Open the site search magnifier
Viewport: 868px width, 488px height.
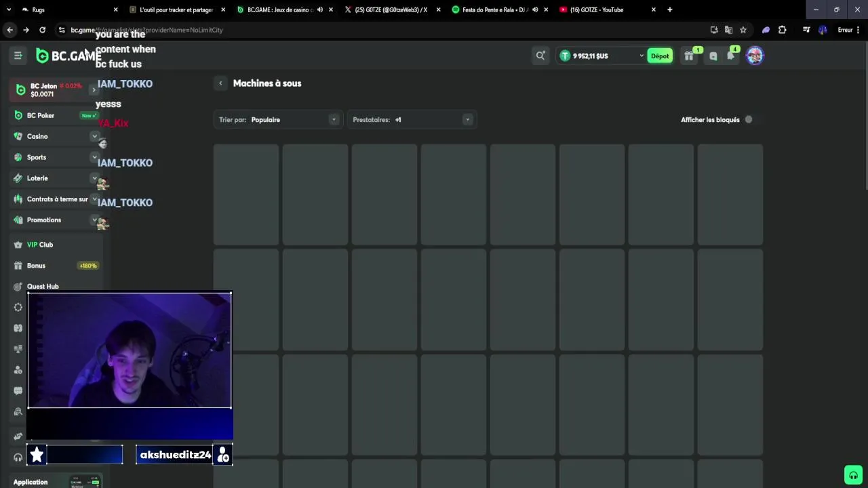point(540,56)
